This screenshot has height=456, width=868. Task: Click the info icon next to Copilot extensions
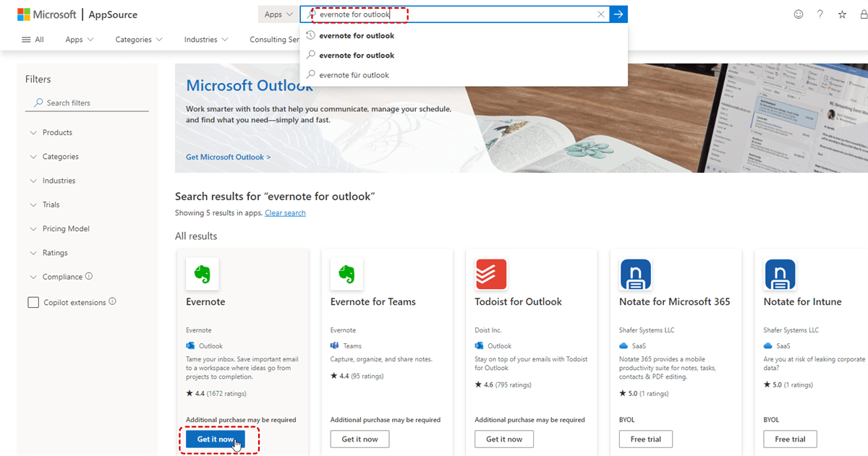point(112,301)
